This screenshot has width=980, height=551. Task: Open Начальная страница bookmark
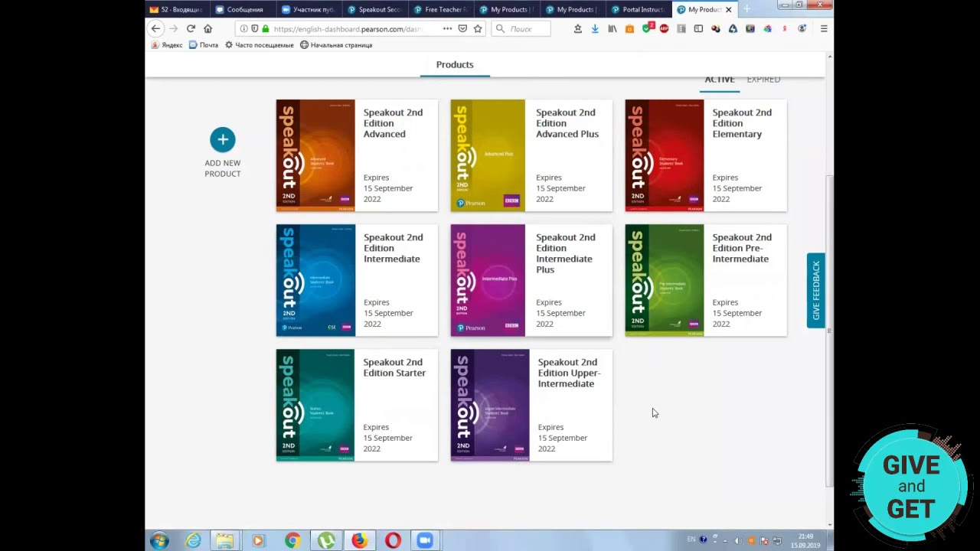pyautogui.click(x=336, y=45)
